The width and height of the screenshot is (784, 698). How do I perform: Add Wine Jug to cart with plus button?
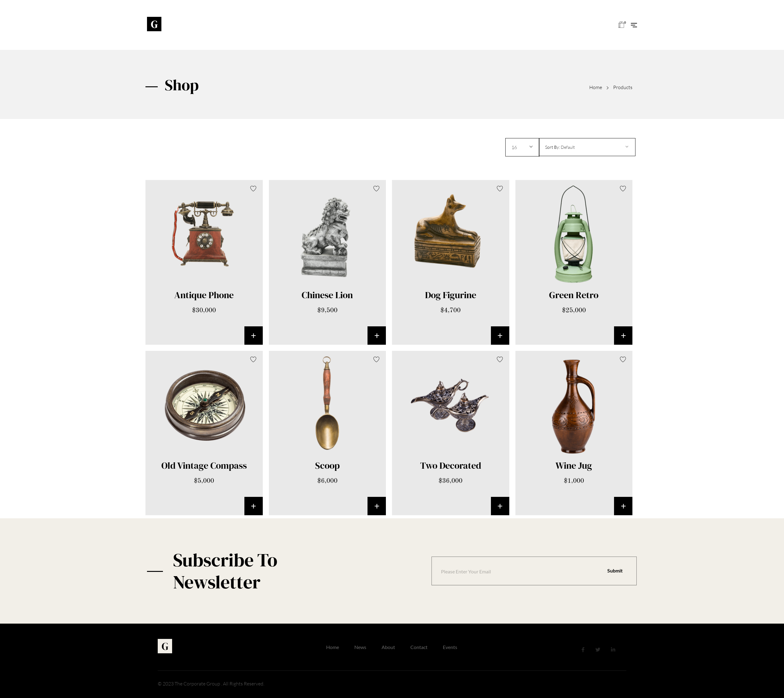click(623, 506)
